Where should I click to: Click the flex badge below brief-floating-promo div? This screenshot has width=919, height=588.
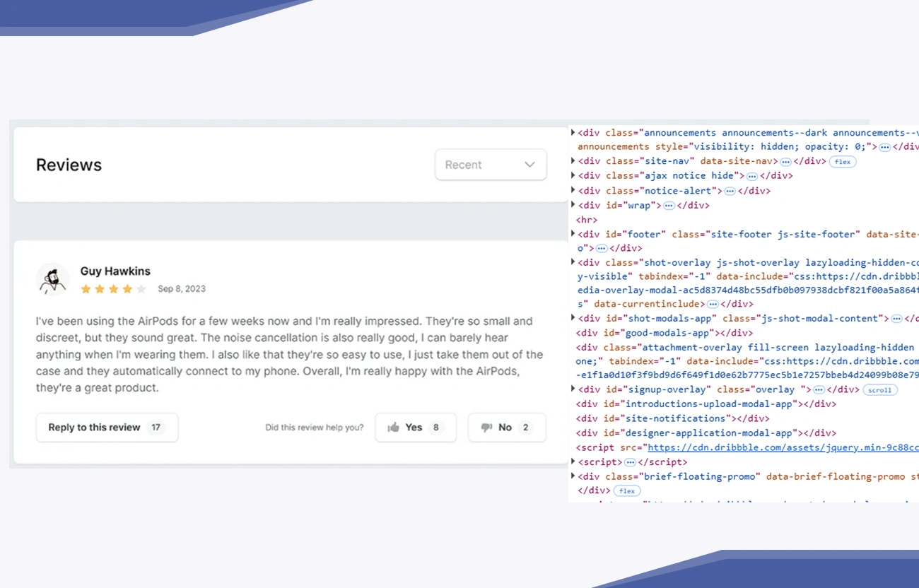coord(626,490)
